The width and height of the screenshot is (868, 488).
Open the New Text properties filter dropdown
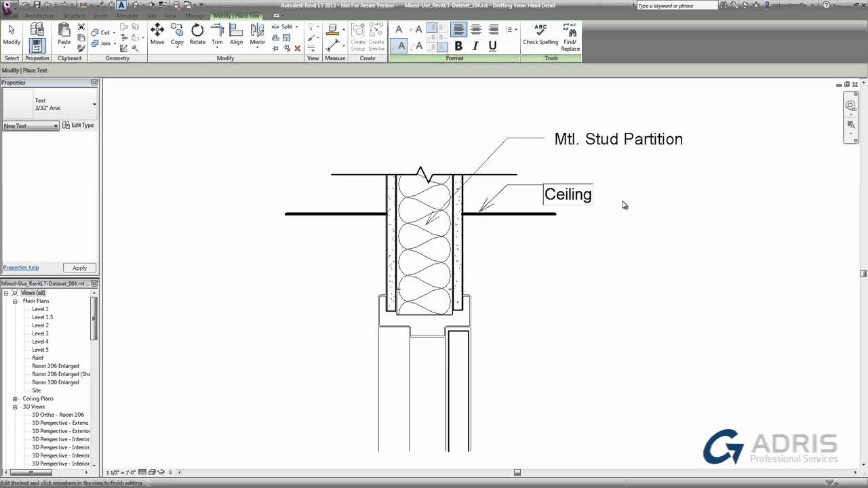[31, 126]
